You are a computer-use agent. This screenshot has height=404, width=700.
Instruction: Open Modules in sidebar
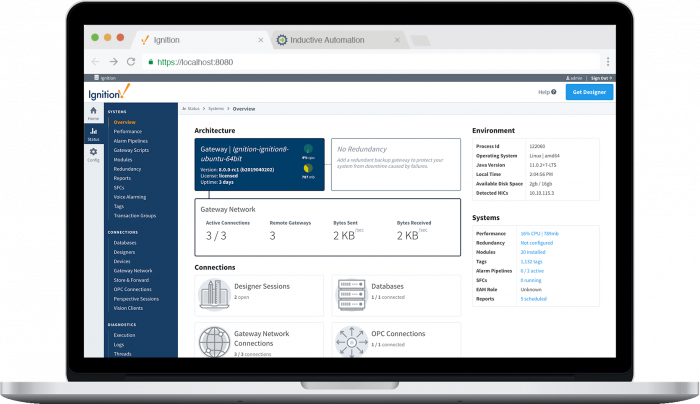coord(123,159)
